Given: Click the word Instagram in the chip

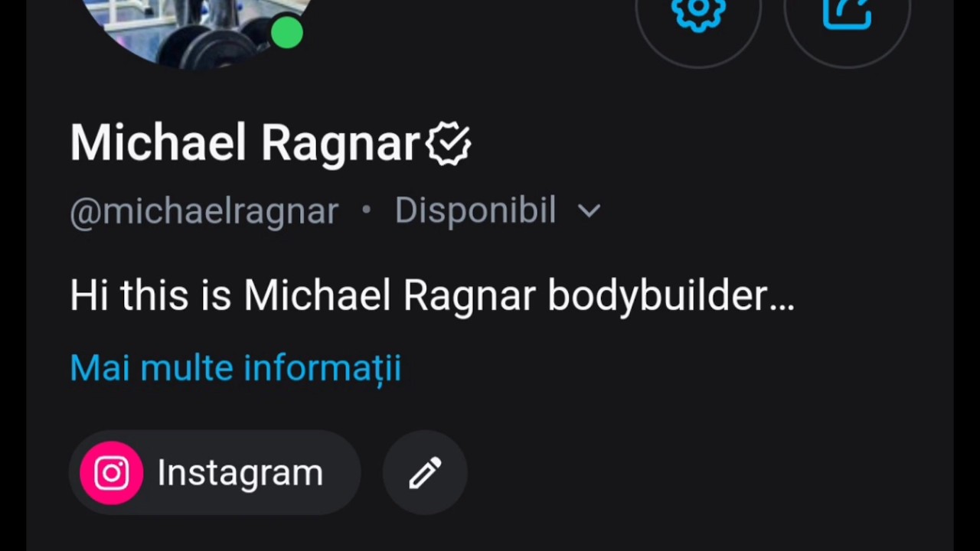Looking at the screenshot, I should (x=240, y=473).
